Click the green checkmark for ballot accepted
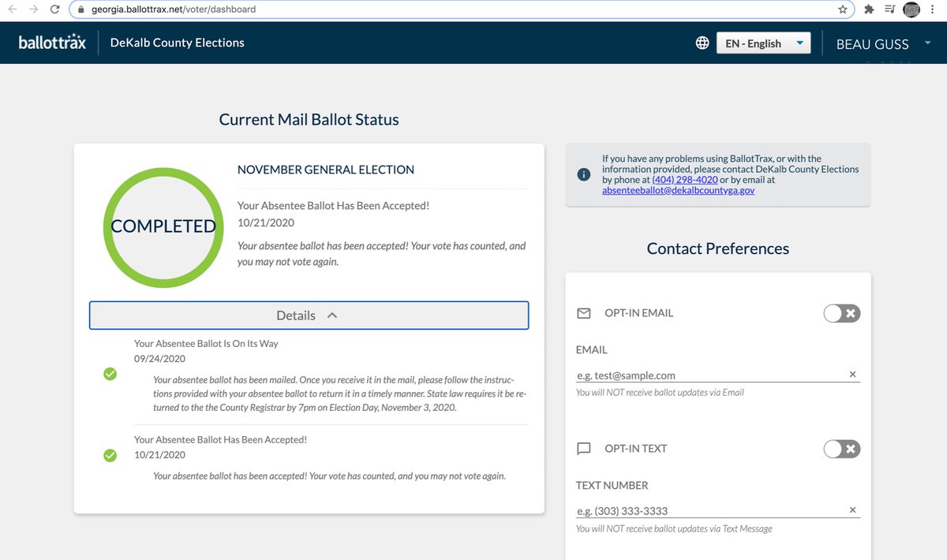 click(110, 455)
